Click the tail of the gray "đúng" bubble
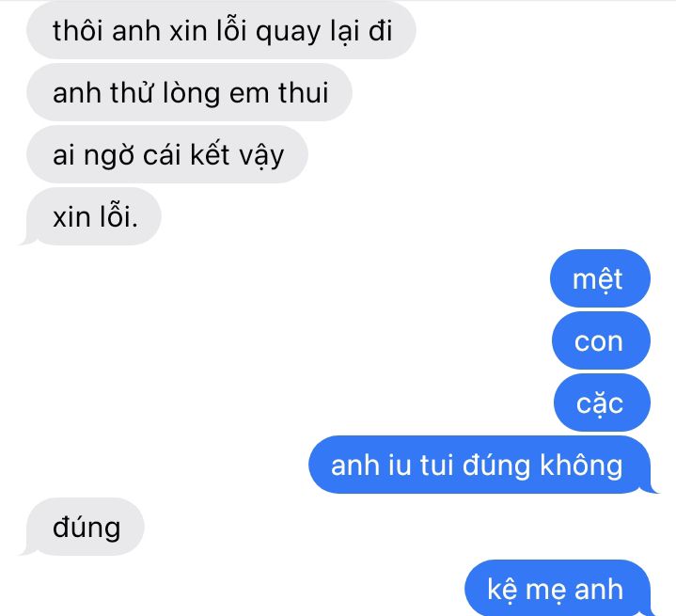 coord(28,549)
